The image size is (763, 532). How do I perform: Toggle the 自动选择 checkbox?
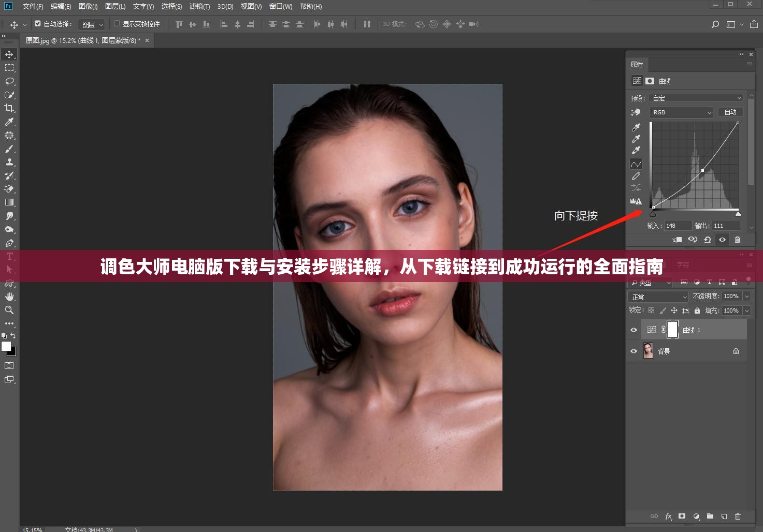38,24
